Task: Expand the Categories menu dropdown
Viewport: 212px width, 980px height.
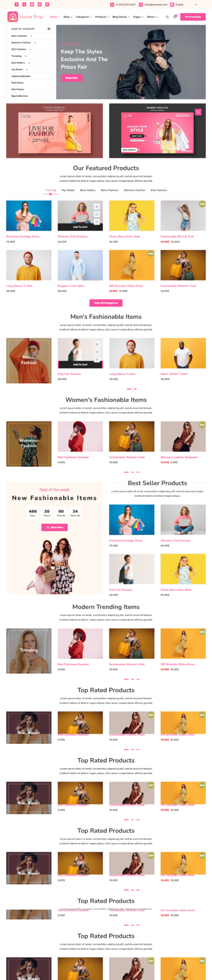Action: click(x=84, y=17)
